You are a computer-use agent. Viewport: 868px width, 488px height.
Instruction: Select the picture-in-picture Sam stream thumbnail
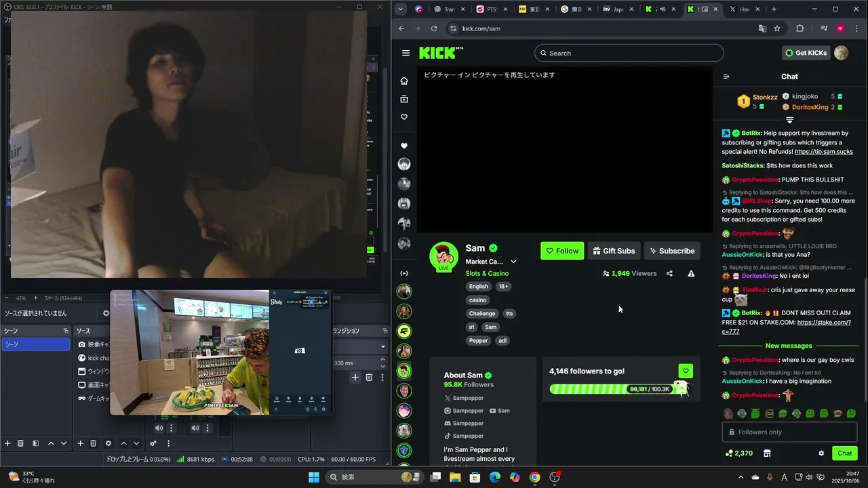coord(221,352)
